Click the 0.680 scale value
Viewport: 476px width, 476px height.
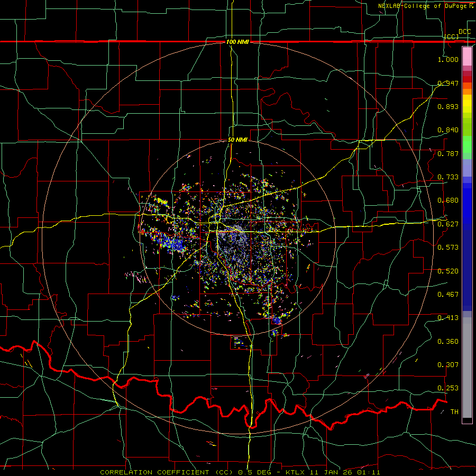[x=448, y=200]
